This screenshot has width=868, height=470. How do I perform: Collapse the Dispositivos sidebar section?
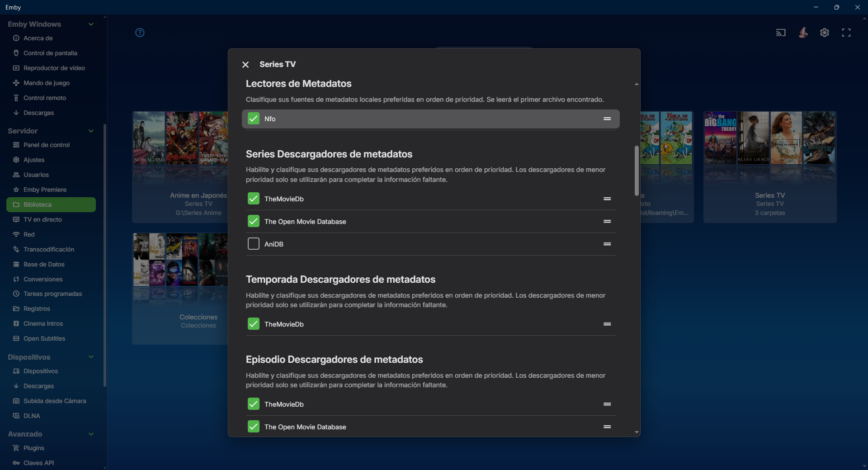click(91, 357)
